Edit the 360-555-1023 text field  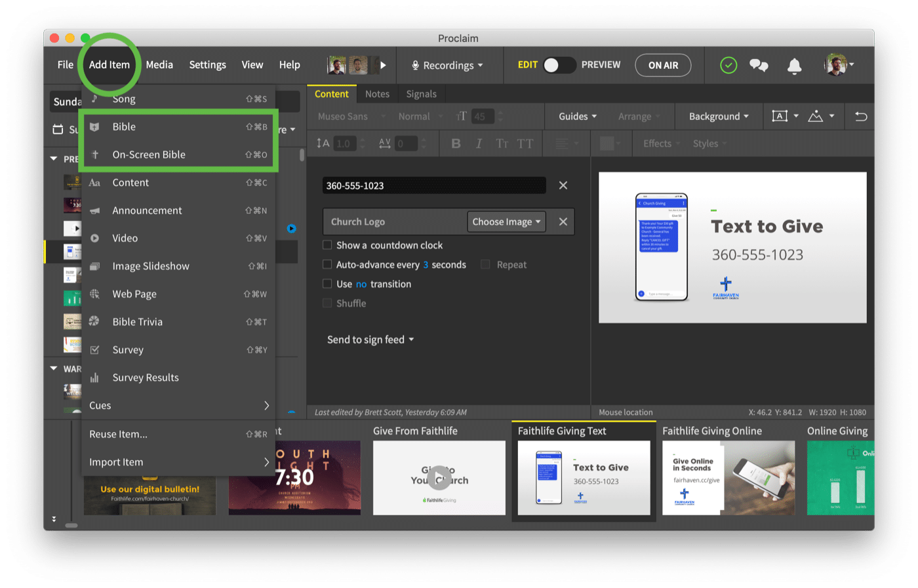coord(434,186)
